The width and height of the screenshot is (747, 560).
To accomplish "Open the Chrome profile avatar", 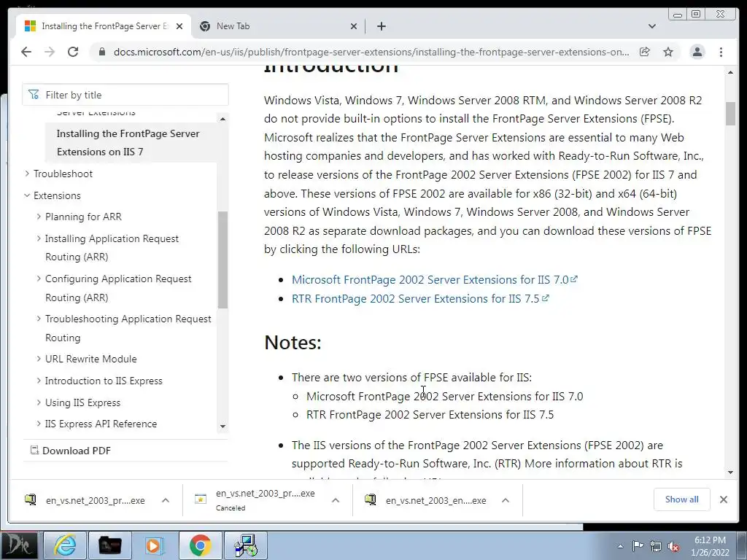I will (697, 52).
